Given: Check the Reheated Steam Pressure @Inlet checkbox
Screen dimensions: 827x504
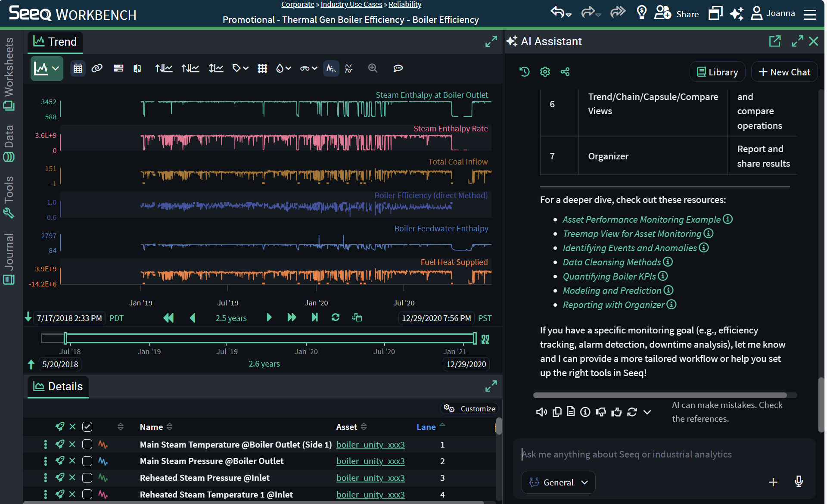Looking at the screenshot, I should [87, 478].
